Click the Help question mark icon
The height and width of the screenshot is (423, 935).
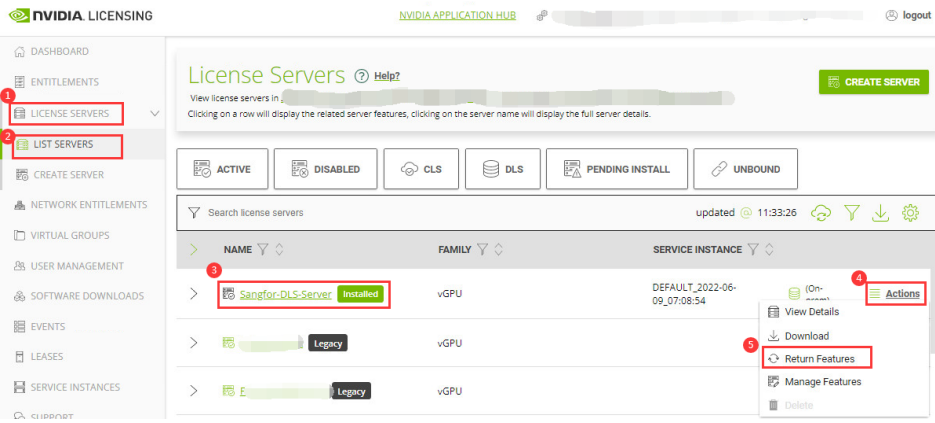pos(361,76)
